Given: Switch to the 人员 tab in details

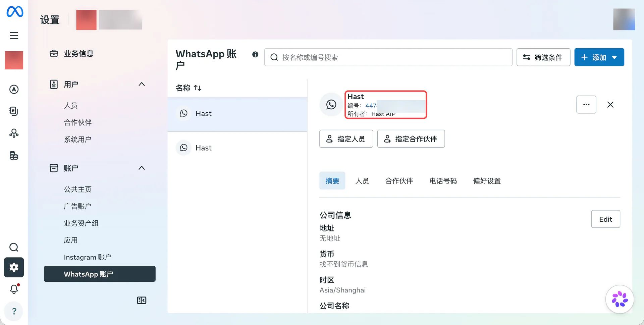Looking at the screenshot, I should (362, 181).
